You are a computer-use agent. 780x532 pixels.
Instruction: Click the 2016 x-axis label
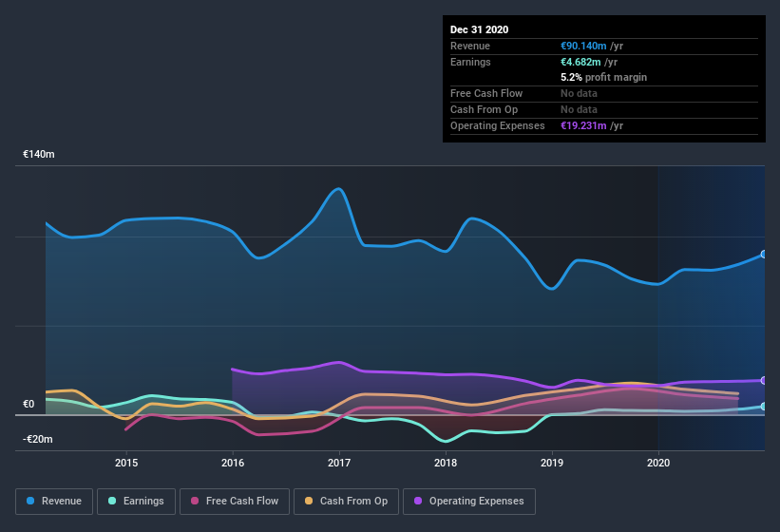(x=233, y=463)
